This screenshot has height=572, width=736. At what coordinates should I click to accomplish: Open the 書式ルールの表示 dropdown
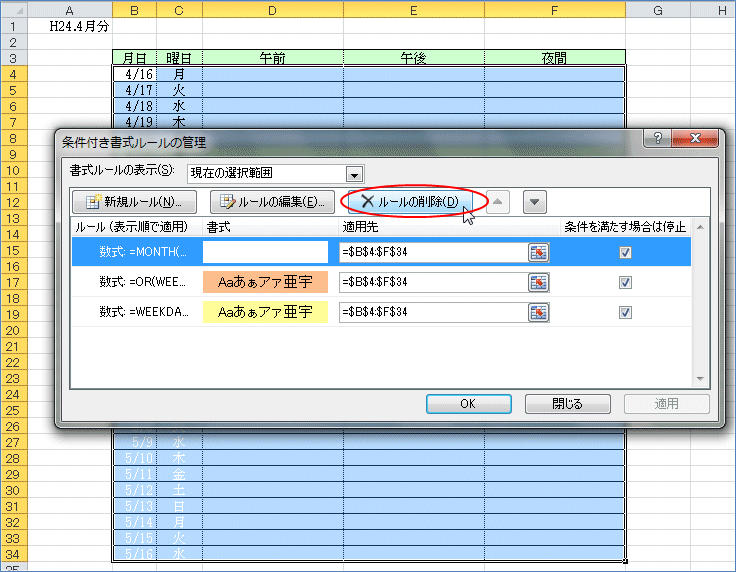354,175
